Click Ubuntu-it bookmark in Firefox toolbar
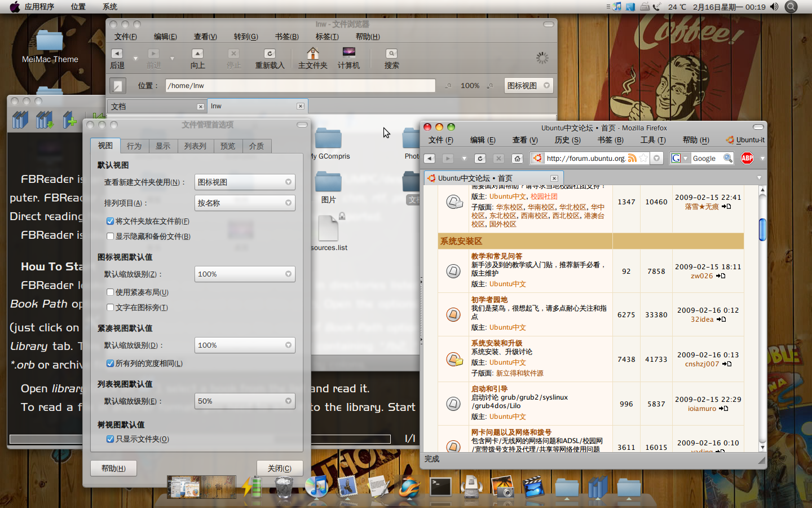This screenshot has height=508, width=812. [x=745, y=140]
